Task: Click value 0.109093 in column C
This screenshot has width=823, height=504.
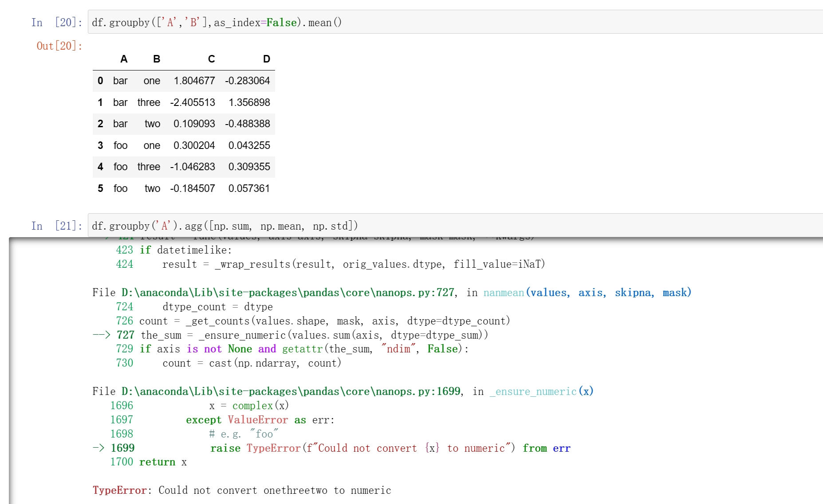Action: 194,124
